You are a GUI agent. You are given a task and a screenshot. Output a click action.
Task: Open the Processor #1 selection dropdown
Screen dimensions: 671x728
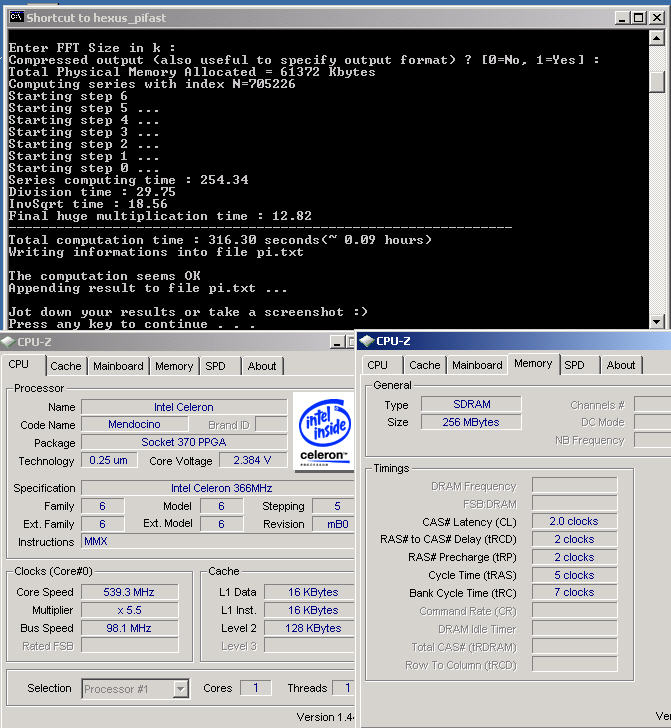point(181,689)
